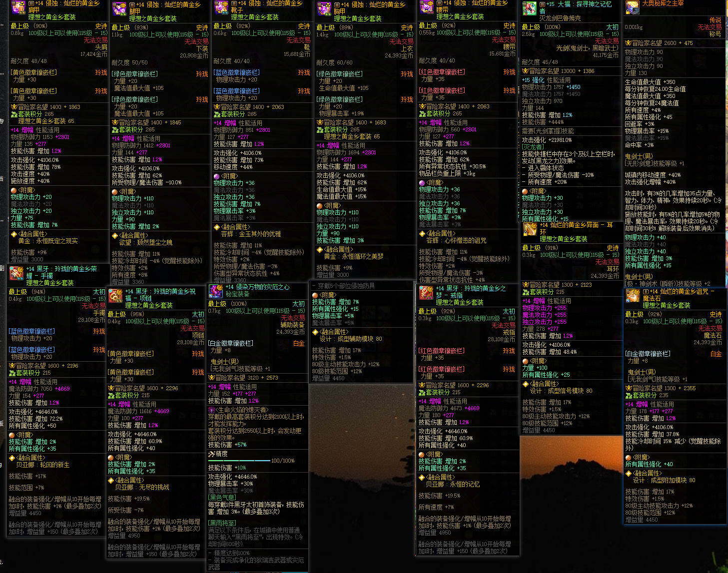Click fusion text 容辉：心怀憎恶的诅咒
The height and width of the screenshot is (573, 728).
[x=456, y=240]
